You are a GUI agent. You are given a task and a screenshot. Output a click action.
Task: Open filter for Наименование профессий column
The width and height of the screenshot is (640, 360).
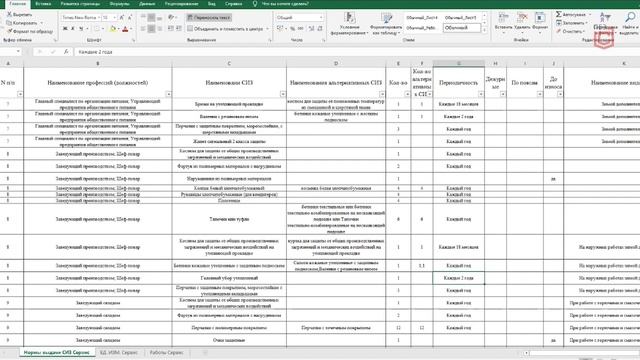click(x=168, y=94)
